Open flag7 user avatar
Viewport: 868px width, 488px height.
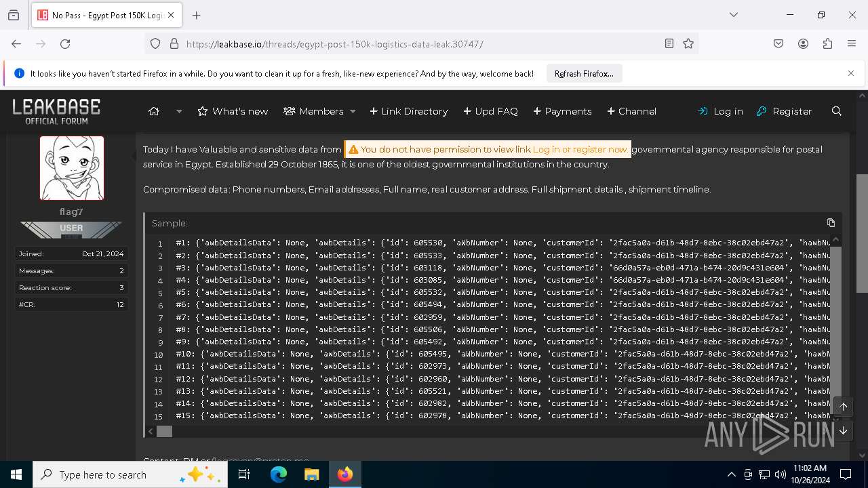[72, 167]
